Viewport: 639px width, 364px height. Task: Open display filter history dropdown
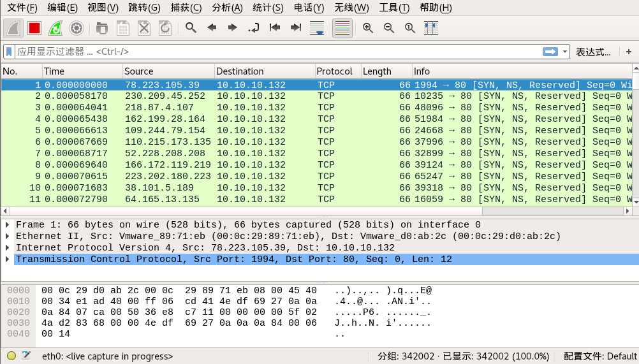(x=565, y=52)
